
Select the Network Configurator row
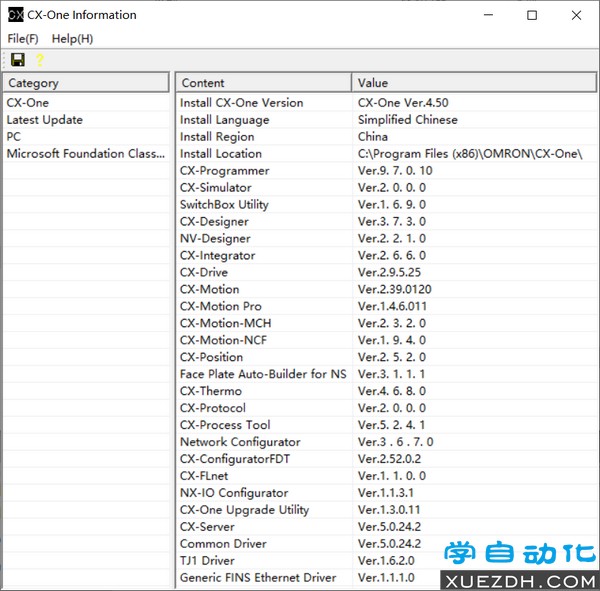tap(386, 442)
